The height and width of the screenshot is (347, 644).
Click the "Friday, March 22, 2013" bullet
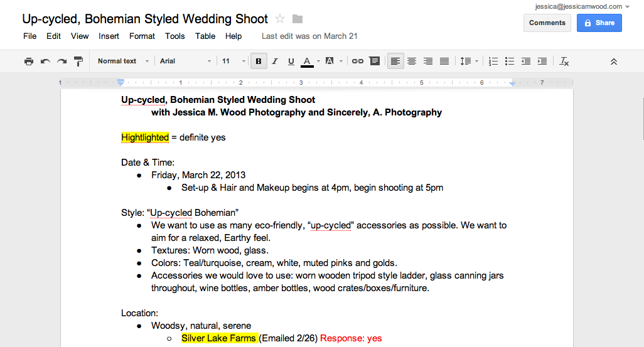pos(198,175)
